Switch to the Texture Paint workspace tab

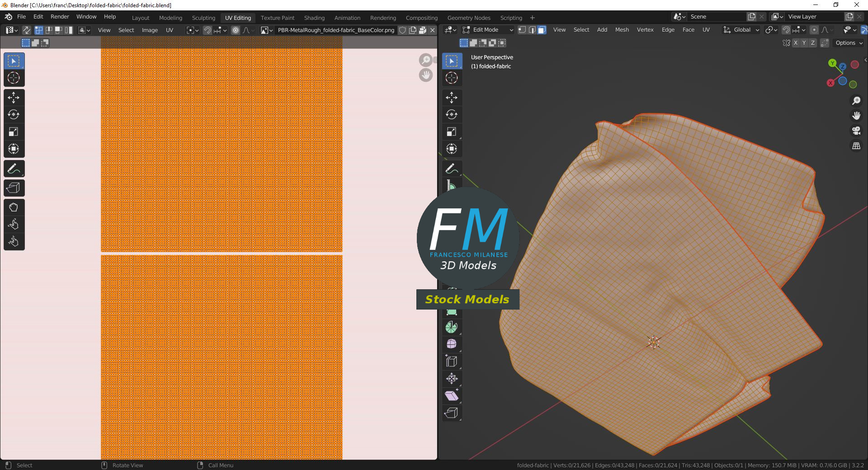[x=277, y=18]
